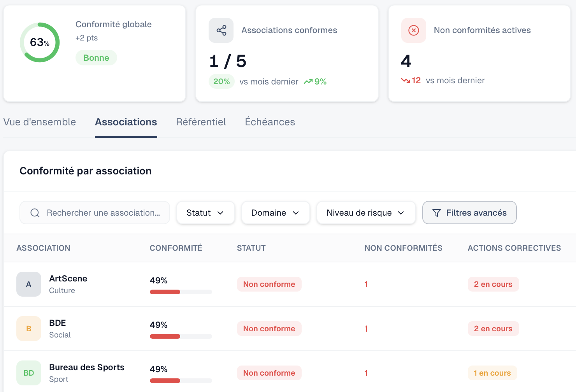This screenshot has width=576, height=392.
Task: Click the ASSOCIATION column header
Action: coord(44,248)
